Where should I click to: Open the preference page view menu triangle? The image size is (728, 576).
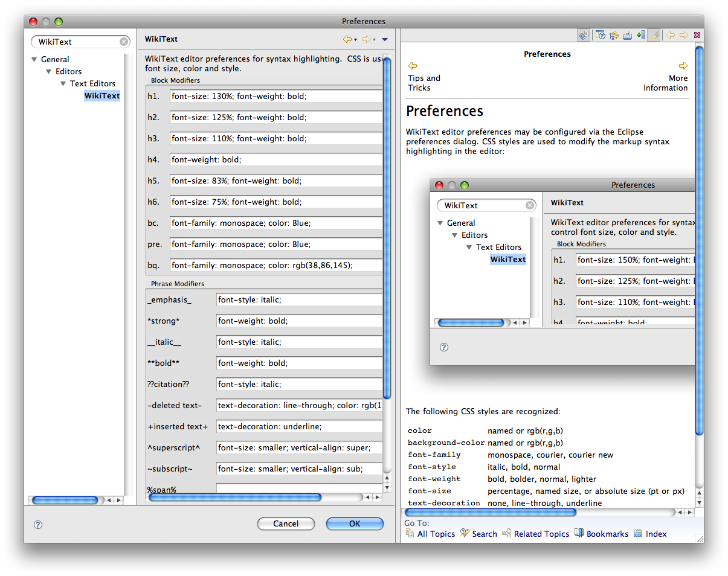pyautogui.click(x=385, y=40)
